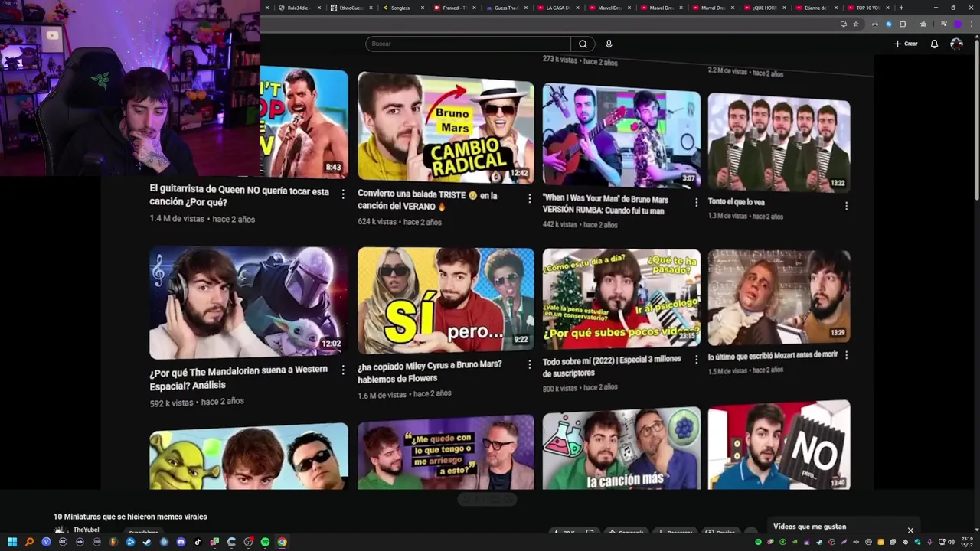Open options for the Bruno Mars rumba video

[696, 202]
